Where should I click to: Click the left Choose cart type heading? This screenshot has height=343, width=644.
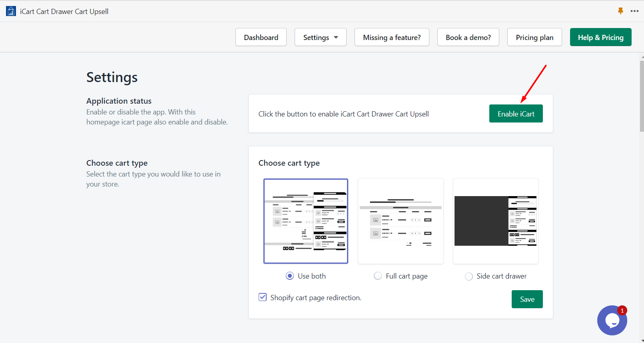point(117,163)
